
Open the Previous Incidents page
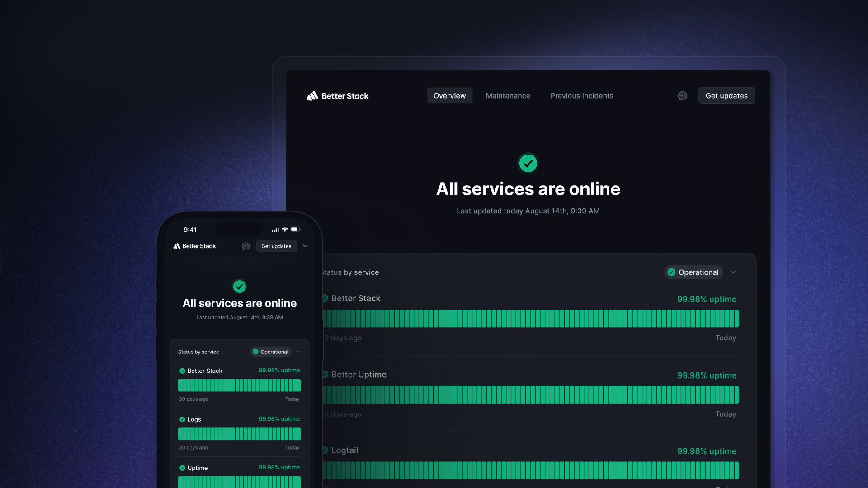[582, 95]
